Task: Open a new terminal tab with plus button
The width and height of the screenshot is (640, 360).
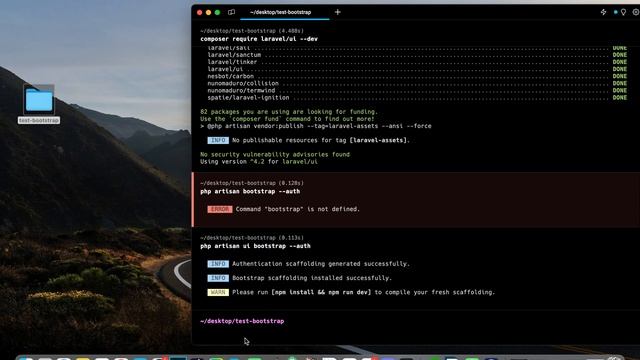Action: click(338, 12)
